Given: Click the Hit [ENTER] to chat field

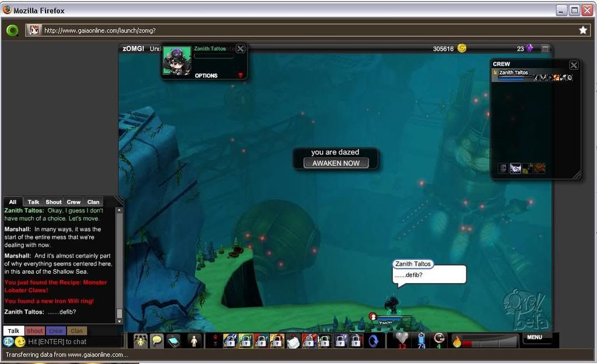Looking at the screenshot, I should [75, 341].
